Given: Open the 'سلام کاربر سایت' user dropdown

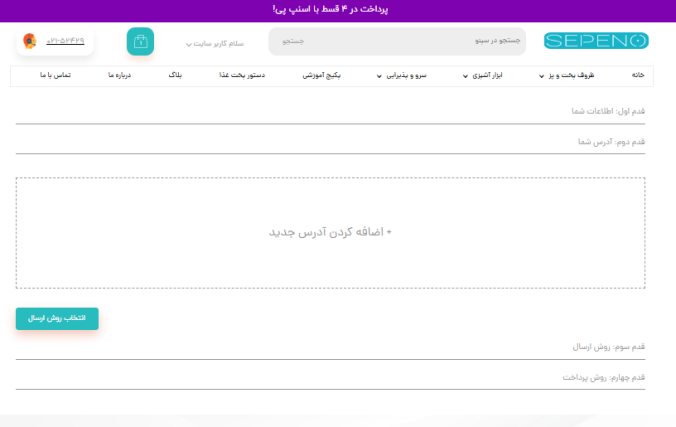Looking at the screenshot, I should 215,44.
